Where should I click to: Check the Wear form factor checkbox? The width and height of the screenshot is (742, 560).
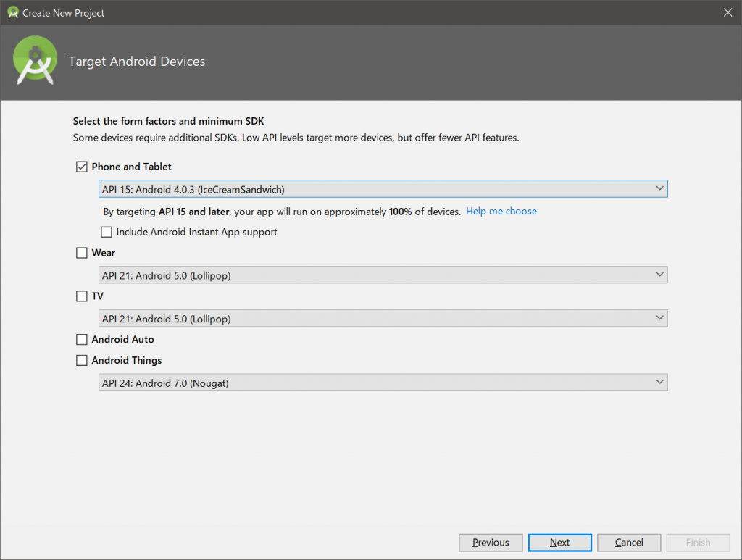pos(82,253)
